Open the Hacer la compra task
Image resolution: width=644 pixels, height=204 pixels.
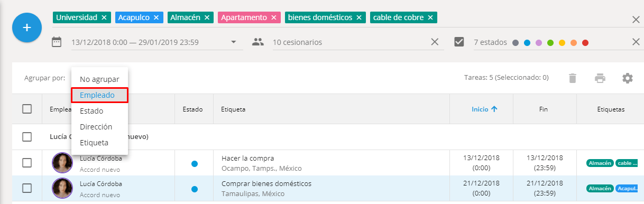click(x=248, y=158)
